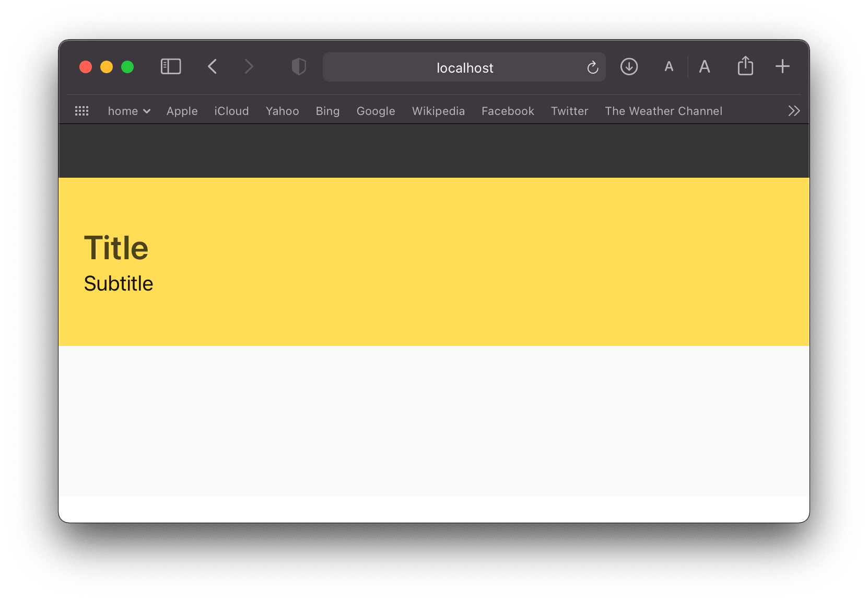Go back with the back arrow
868x600 pixels.
click(x=212, y=67)
